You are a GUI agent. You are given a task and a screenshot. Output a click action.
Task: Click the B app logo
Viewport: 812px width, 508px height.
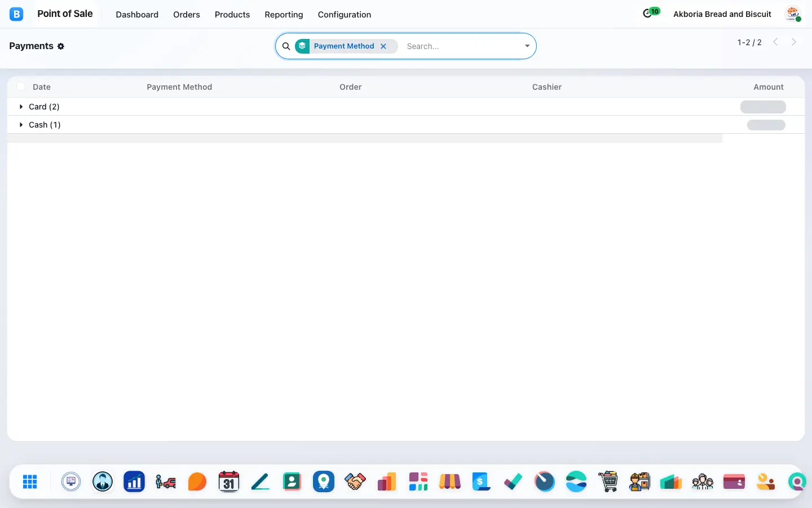[16, 14]
